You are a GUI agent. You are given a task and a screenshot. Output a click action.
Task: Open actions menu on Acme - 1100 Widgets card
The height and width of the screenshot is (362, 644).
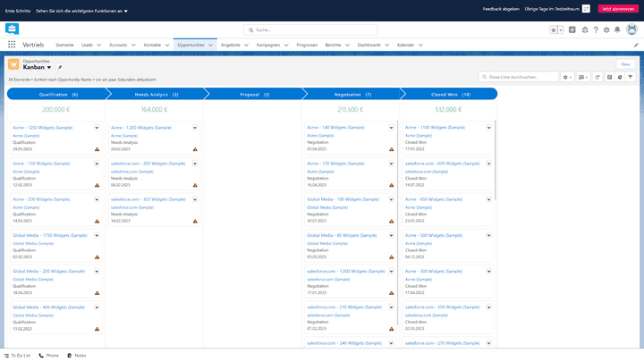(489, 128)
